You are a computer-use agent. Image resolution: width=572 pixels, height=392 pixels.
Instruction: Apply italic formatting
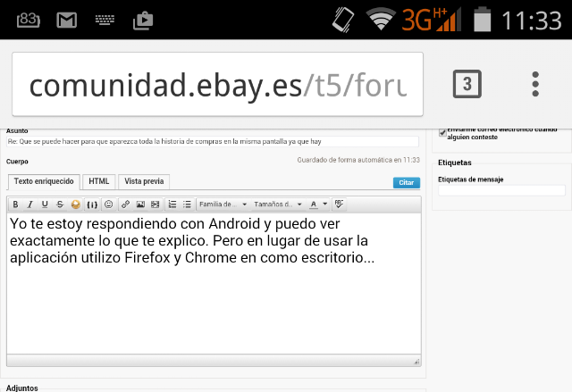point(30,204)
